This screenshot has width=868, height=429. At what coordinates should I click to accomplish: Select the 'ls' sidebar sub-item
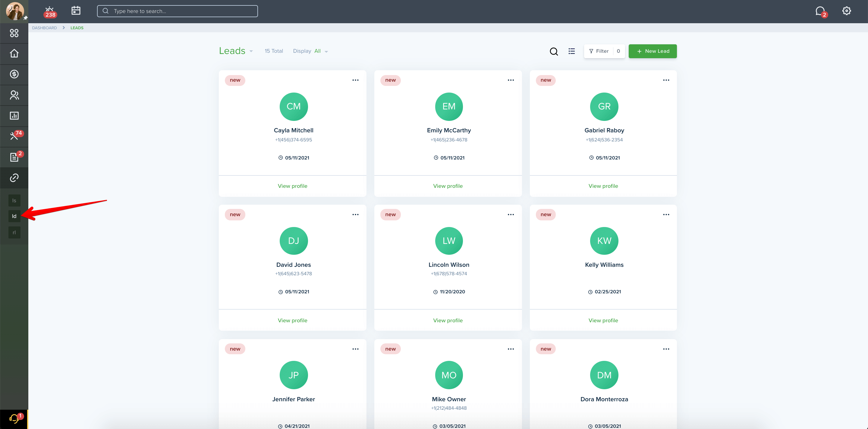point(14,200)
